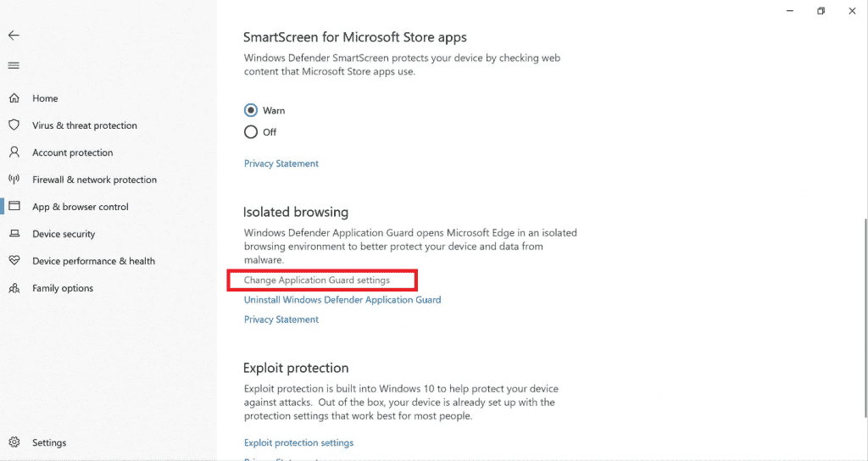Select the Off radio button
This screenshot has height=461, width=868.
click(x=251, y=132)
